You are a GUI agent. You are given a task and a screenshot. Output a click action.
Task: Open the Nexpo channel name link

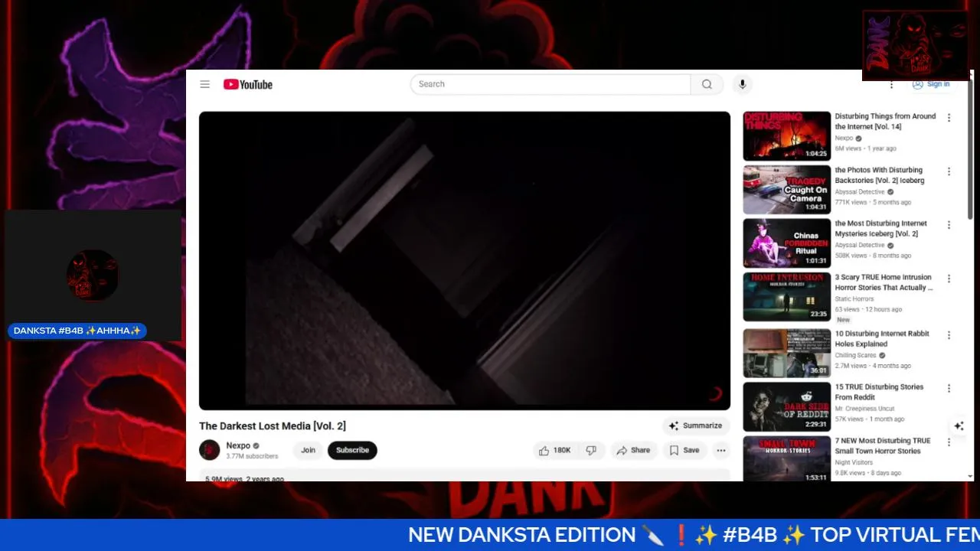[x=238, y=445]
